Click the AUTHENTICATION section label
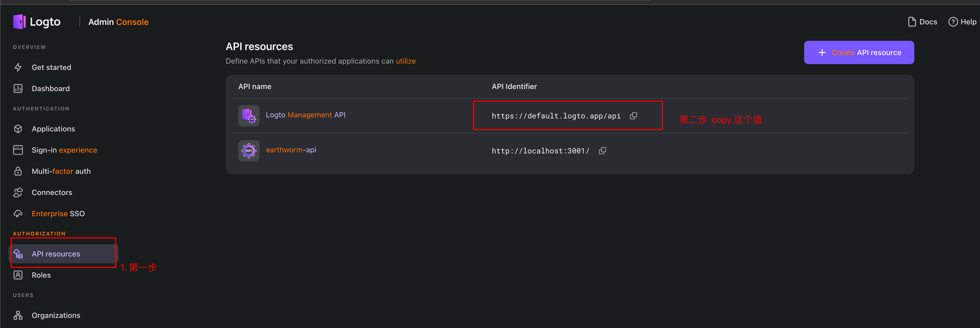 coord(41,109)
